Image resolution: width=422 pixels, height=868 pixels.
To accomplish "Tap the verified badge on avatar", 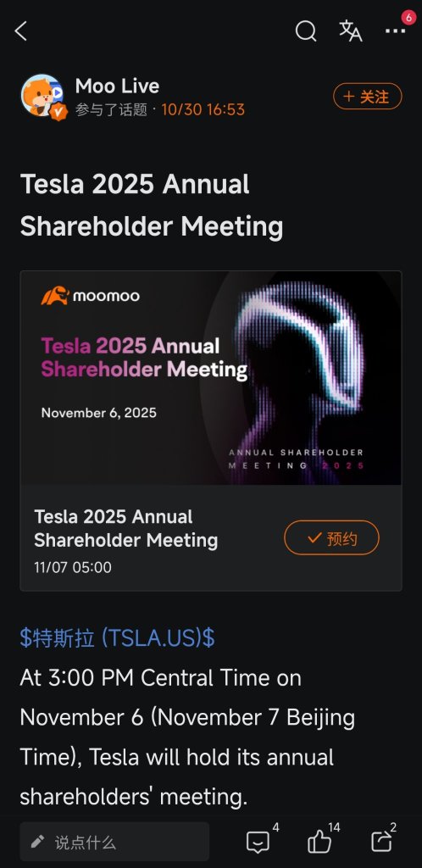I will (x=58, y=112).
